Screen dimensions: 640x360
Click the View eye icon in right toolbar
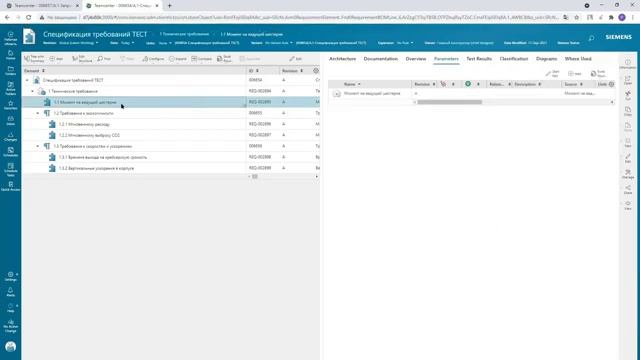[x=628, y=205]
